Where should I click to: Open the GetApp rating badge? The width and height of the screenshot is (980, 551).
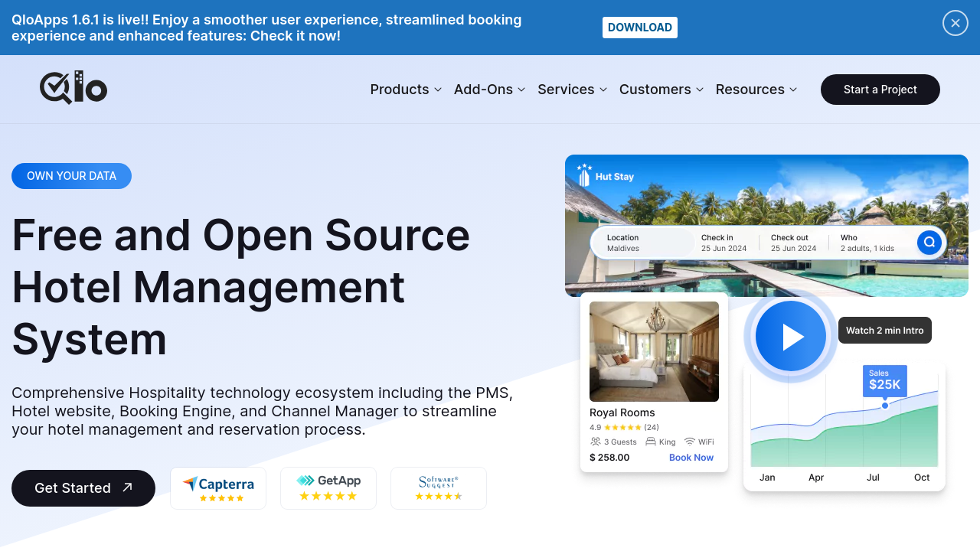pyautogui.click(x=328, y=488)
